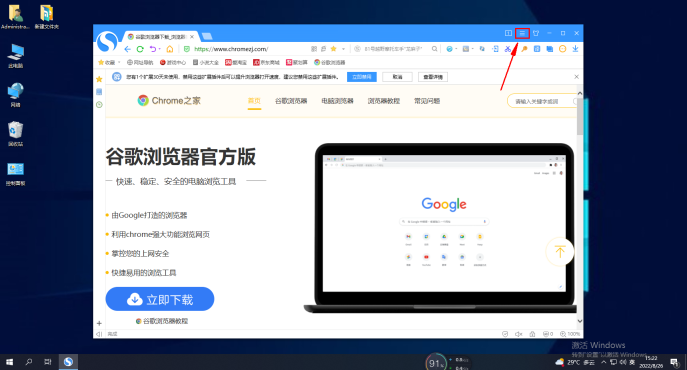
Task: Click the blue confirm button in notification bar
Action: pyautogui.click(x=362, y=77)
